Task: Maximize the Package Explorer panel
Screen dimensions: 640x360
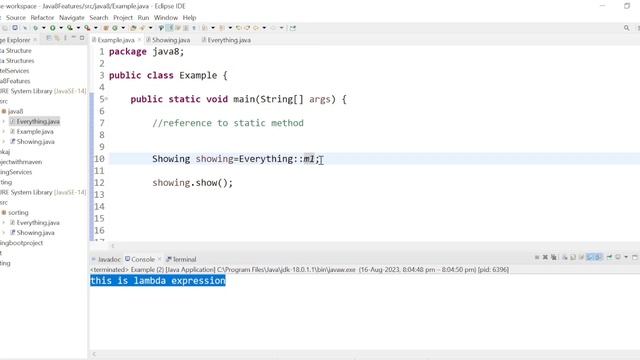Action: tap(82, 38)
